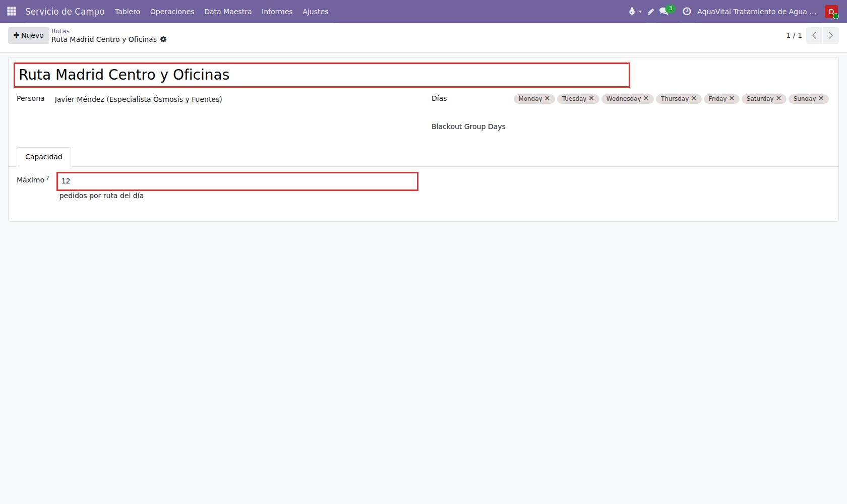Remove the Sunday tag
The height and width of the screenshot is (504, 847).
[821, 98]
